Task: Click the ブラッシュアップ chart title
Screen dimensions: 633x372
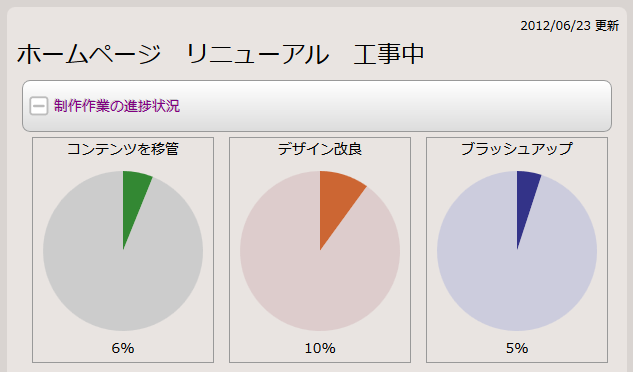Action: click(517, 149)
